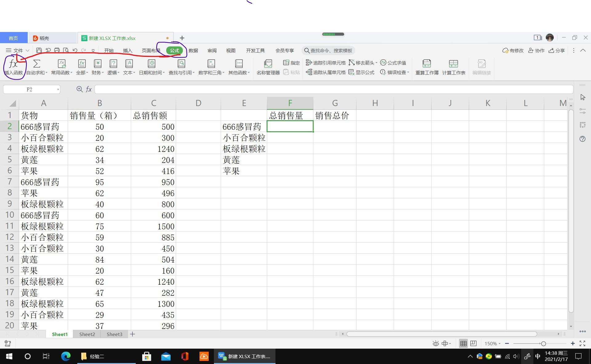Viewport: 591px width, 364px height.
Task: Click the save icon in quick toolbar
Action: [x=39, y=50]
